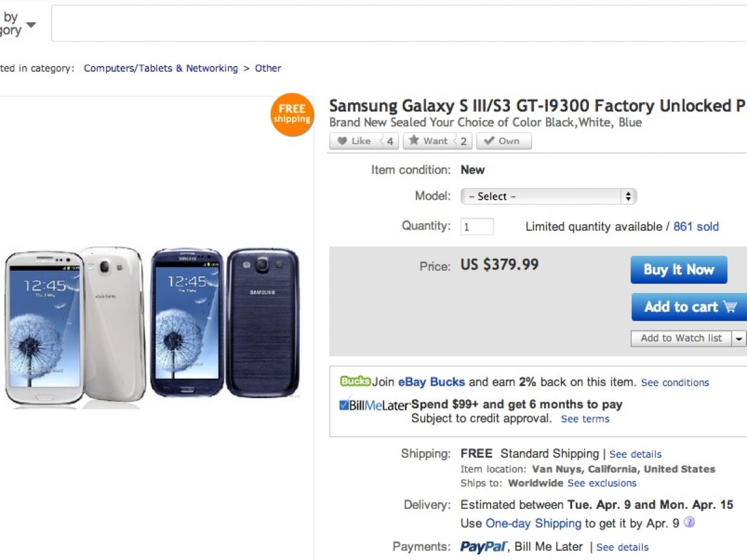The height and width of the screenshot is (560, 747).
Task: Click the search text box
Action: click(x=398, y=24)
